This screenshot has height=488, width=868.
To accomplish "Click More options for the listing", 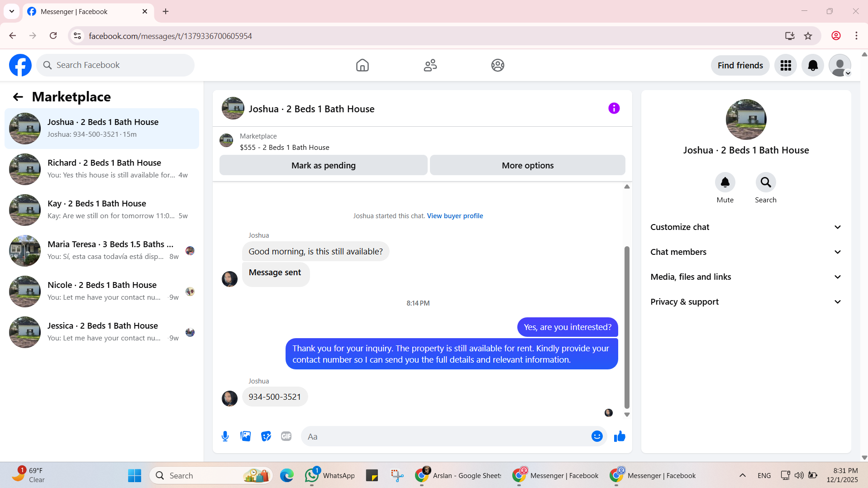I will click(x=528, y=165).
